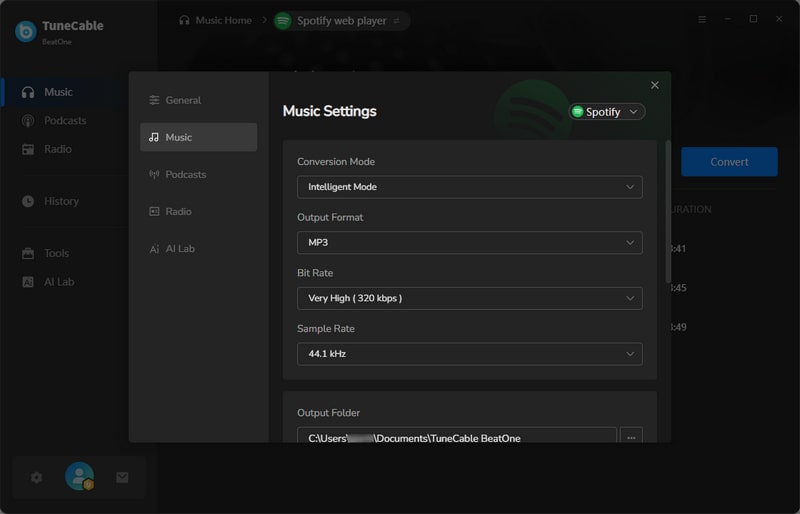This screenshot has width=800, height=514.
Task: Expand Output Format MP3 dropdown
Action: [x=469, y=242]
